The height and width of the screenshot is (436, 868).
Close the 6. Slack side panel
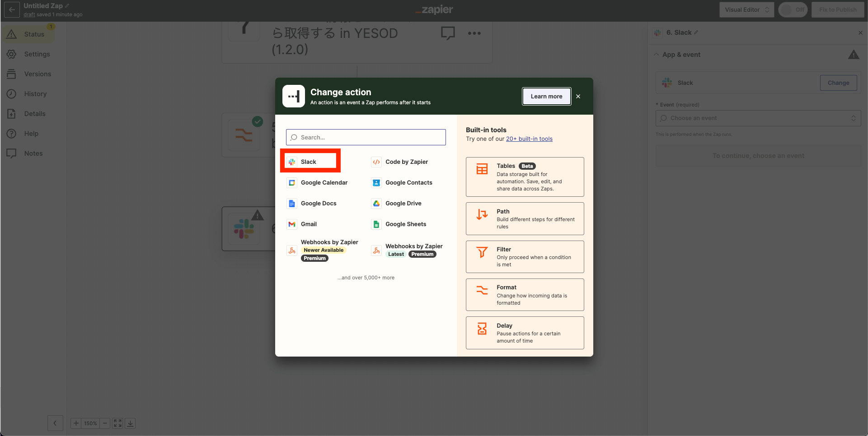(860, 32)
